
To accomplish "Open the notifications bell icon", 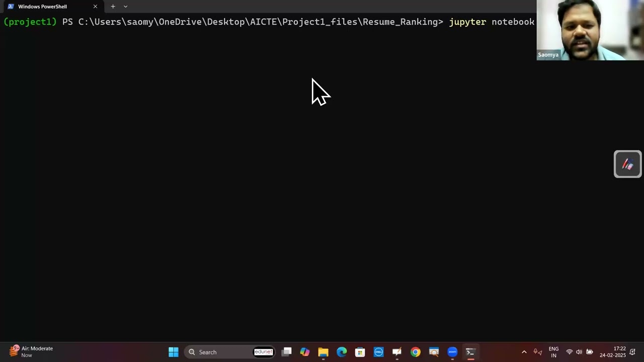I will [632, 352].
